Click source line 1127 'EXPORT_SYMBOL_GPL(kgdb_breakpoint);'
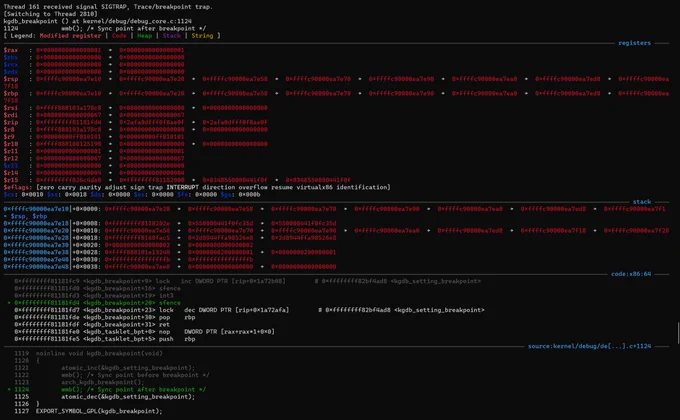This screenshot has width=680, height=420. tap(99, 411)
